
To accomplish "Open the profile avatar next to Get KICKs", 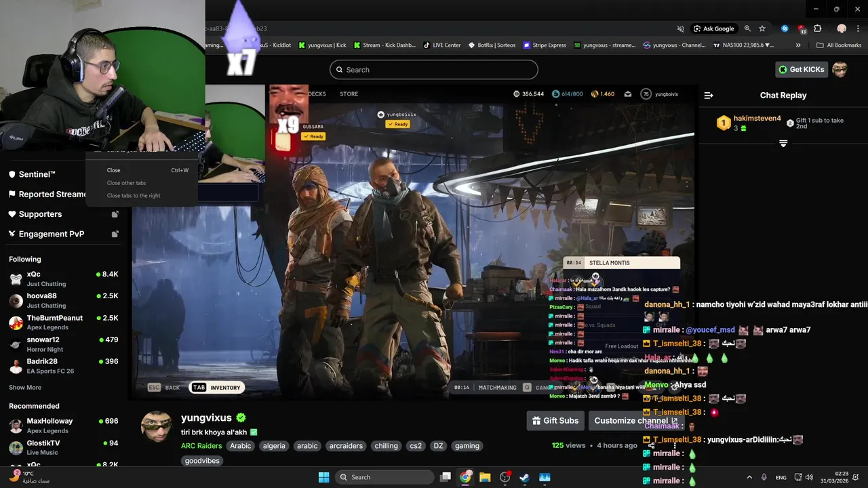I will coord(840,69).
